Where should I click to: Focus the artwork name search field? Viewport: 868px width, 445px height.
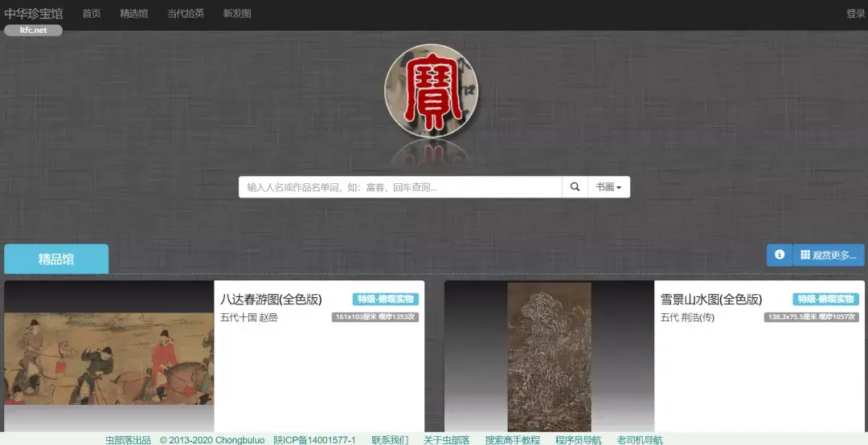pyautogui.click(x=399, y=187)
